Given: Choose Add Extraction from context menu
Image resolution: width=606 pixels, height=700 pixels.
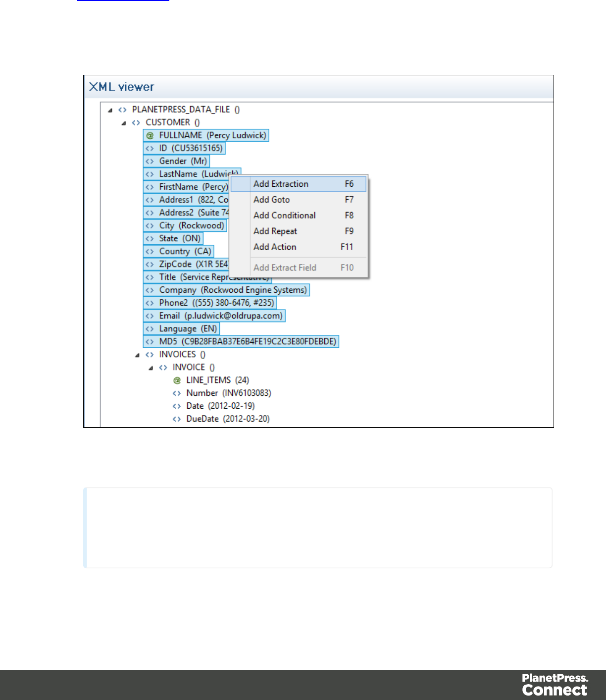Looking at the screenshot, I should tap(299, 184).
